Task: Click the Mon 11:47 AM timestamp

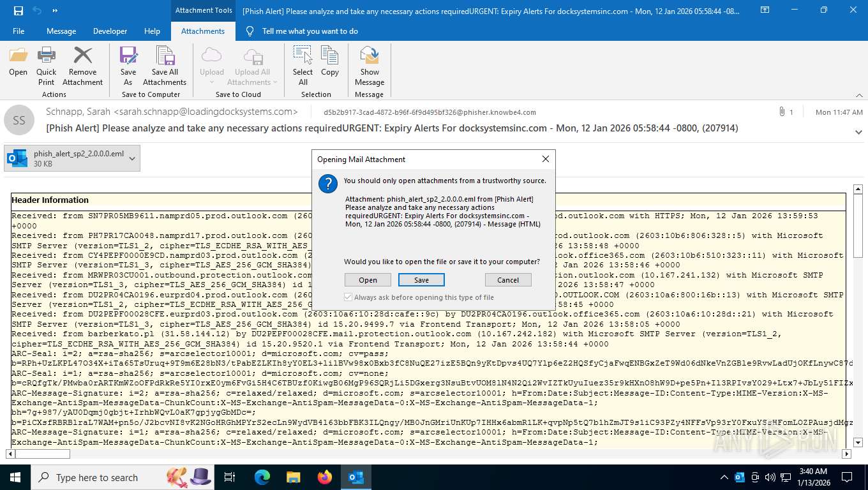Action: click(839, 112)
